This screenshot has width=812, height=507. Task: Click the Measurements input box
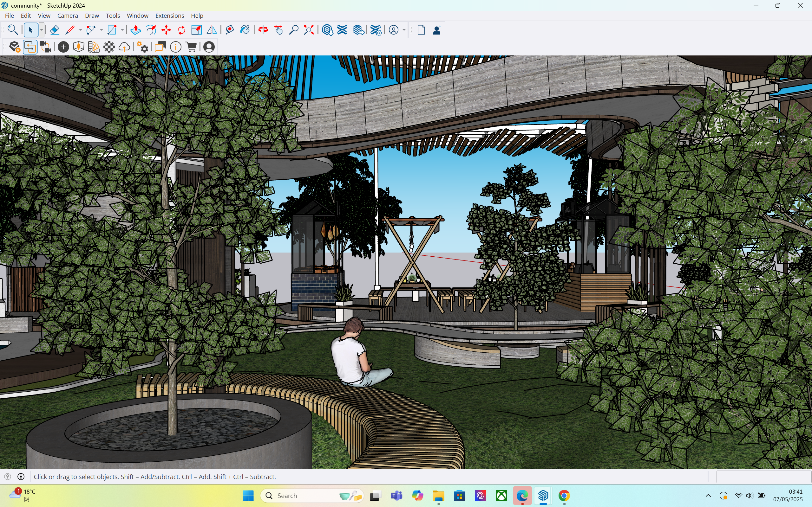[x=764, y=477]
